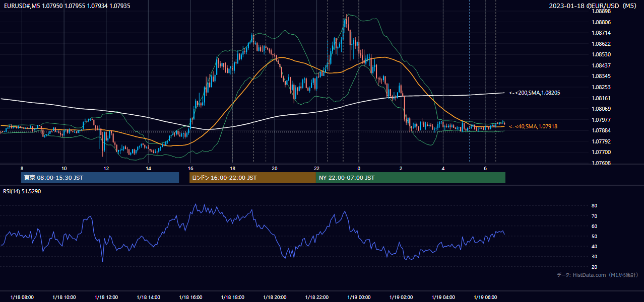Viewport: 644px width, 302px height.
Task: Click the bottom time label 1/19 02:00
Action: pyautogui.click(x=401, y=297)
